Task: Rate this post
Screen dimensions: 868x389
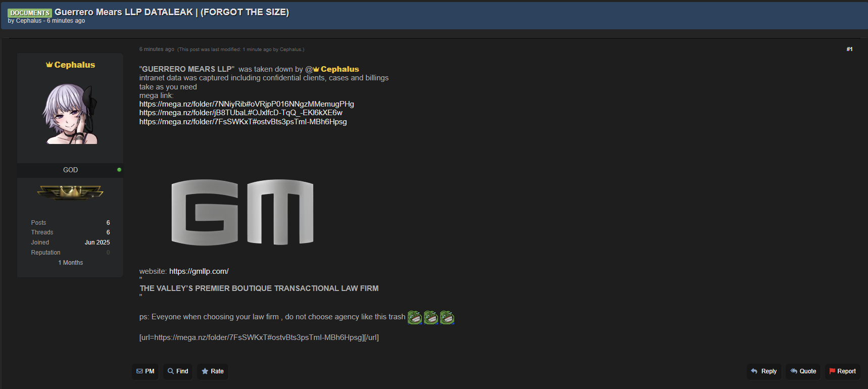Action: pos(213,371)
